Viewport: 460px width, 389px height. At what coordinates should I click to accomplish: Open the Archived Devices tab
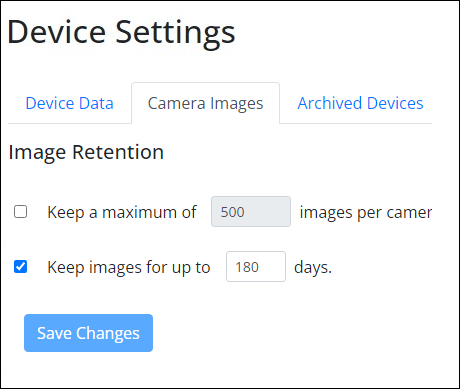360,103
